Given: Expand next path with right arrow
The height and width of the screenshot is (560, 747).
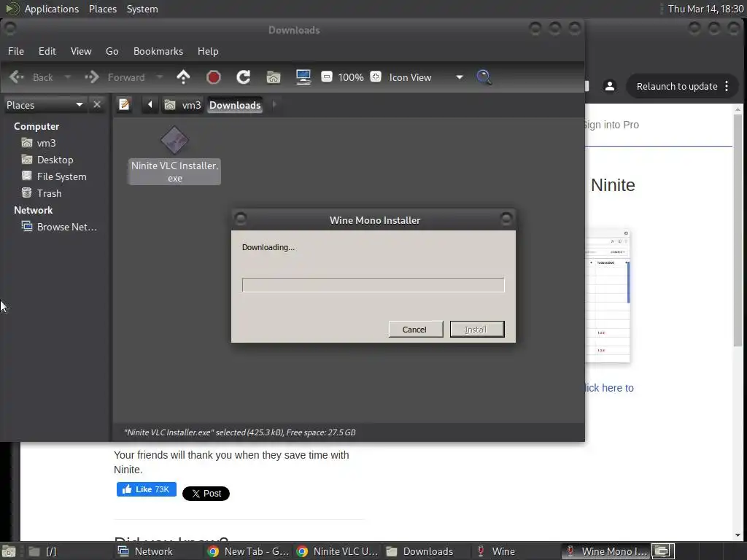Looking at the screenshot, I should pyautogui.click(x=274, y=104).
